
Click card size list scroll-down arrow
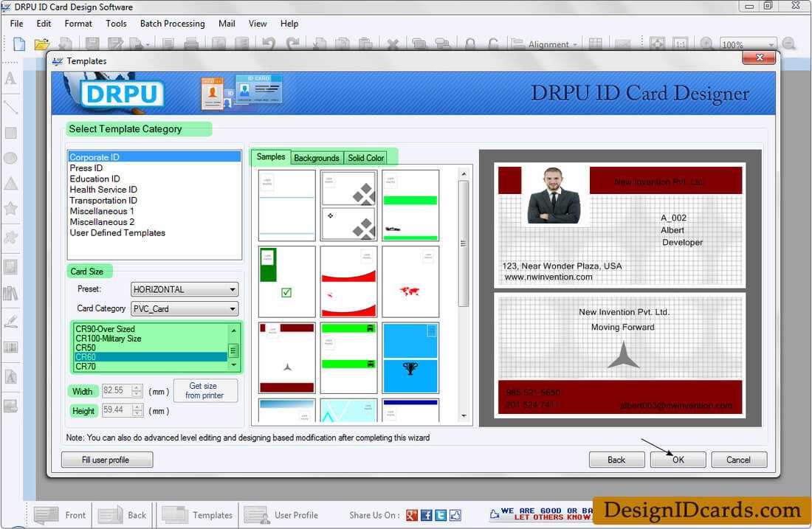pyautogui.click(x=233, y=365)
